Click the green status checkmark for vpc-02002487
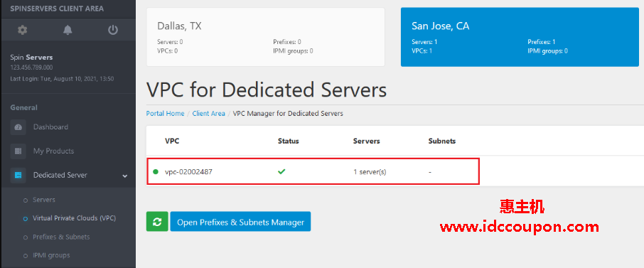 coord(281,172)
